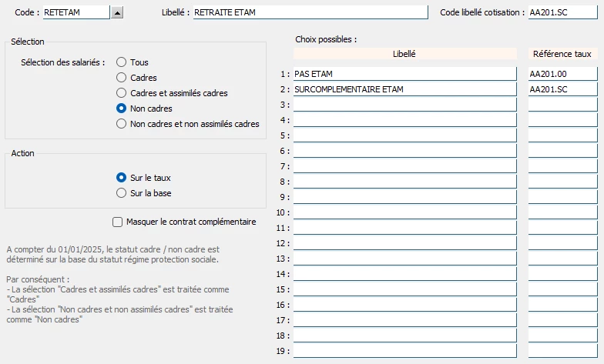Click the Code field containing RETETAM
This screenshot has width=604, height=364.
pos(75,12)
